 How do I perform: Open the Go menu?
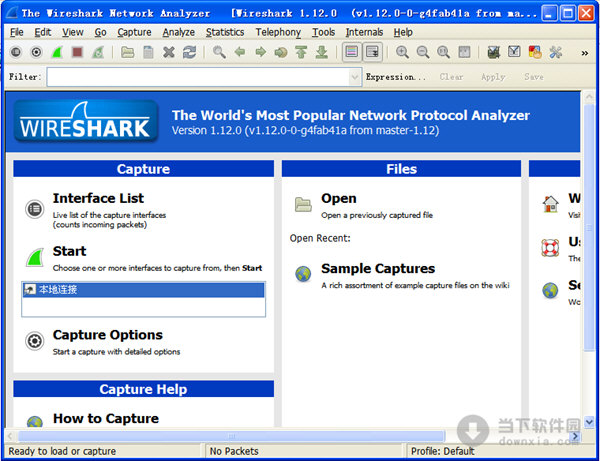100,32
